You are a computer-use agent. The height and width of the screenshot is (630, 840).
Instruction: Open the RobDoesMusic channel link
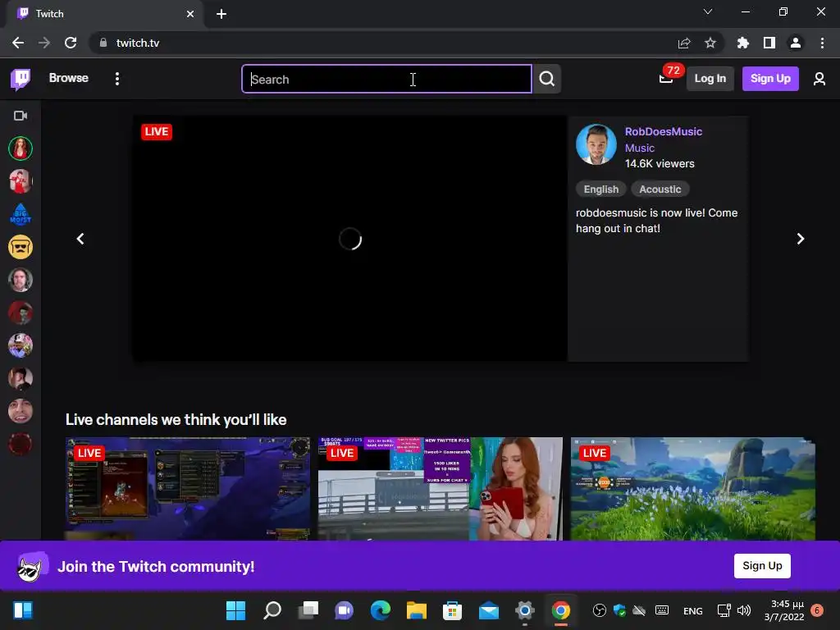pos(663,132)
